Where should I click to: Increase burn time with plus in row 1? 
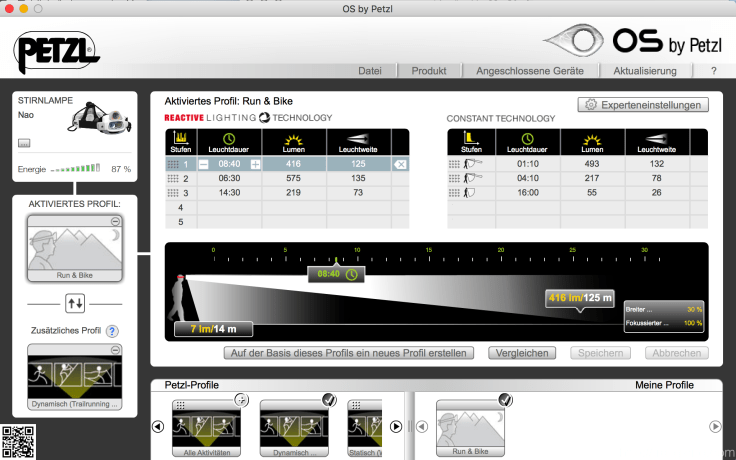(x=255, y=163)
